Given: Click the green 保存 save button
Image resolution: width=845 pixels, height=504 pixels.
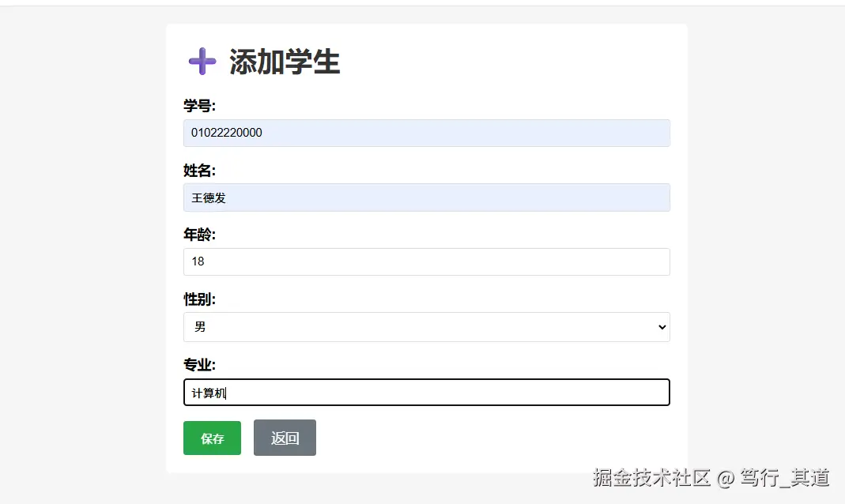Looking at the screenshot, I should 212,438.
